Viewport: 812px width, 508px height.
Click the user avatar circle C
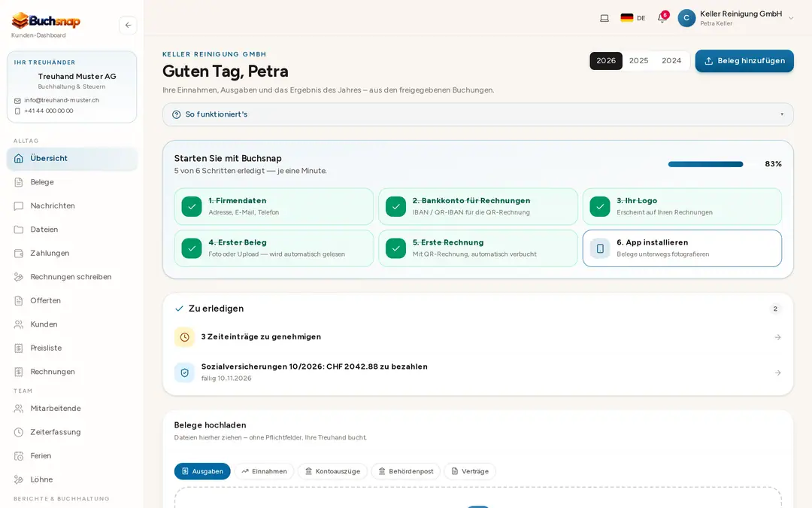pos(686,18)
